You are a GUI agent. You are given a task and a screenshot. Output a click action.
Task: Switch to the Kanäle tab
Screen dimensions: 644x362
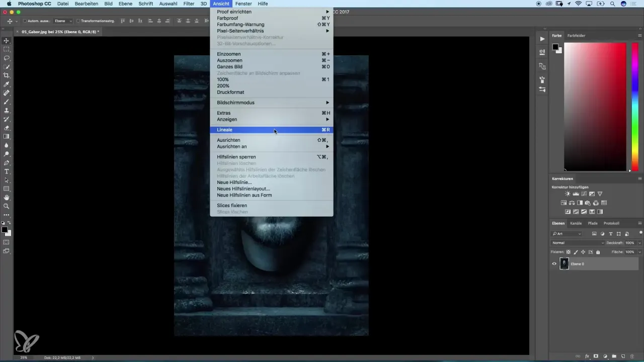[x=575, y=223]
